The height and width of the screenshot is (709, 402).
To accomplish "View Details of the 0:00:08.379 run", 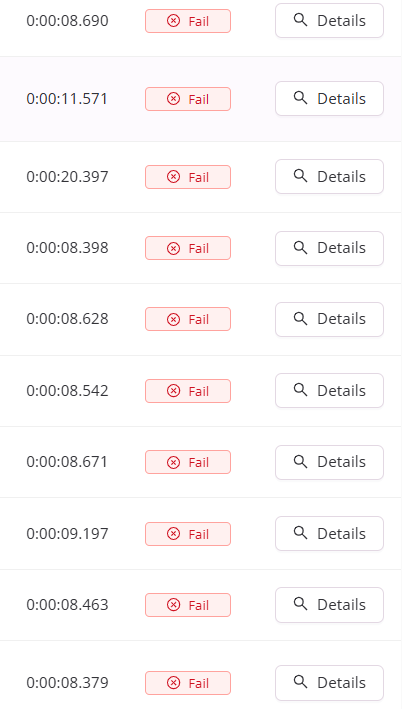I will pos(330,682).
